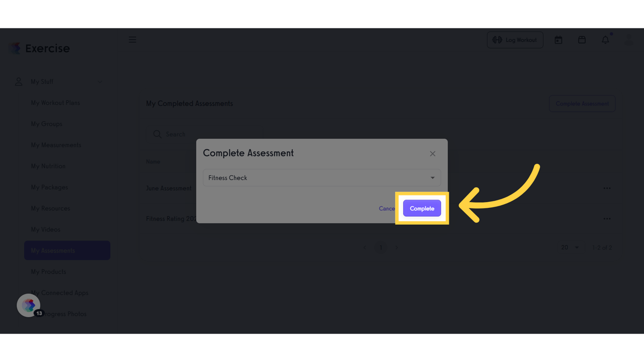Click the calendar icon next to Log Workout
This screenshot has height=362, width=644.
(x=558, y=40)
